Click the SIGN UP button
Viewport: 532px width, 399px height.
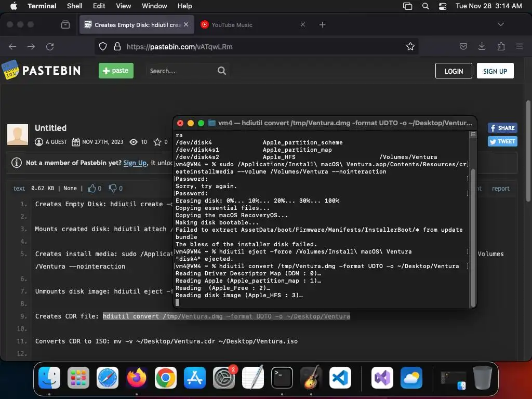[495, 71]
